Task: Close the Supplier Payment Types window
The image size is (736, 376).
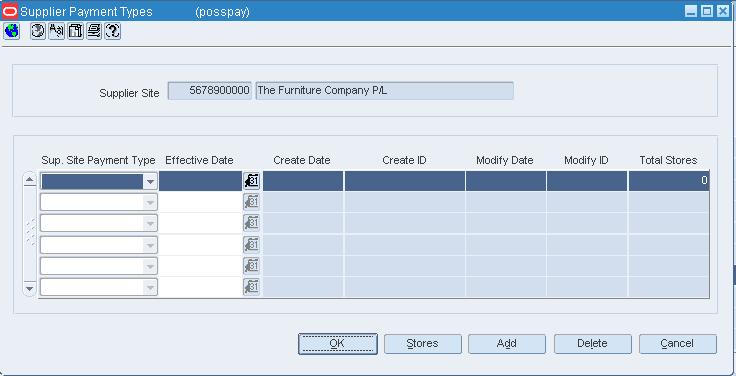Action: (722, 11)
